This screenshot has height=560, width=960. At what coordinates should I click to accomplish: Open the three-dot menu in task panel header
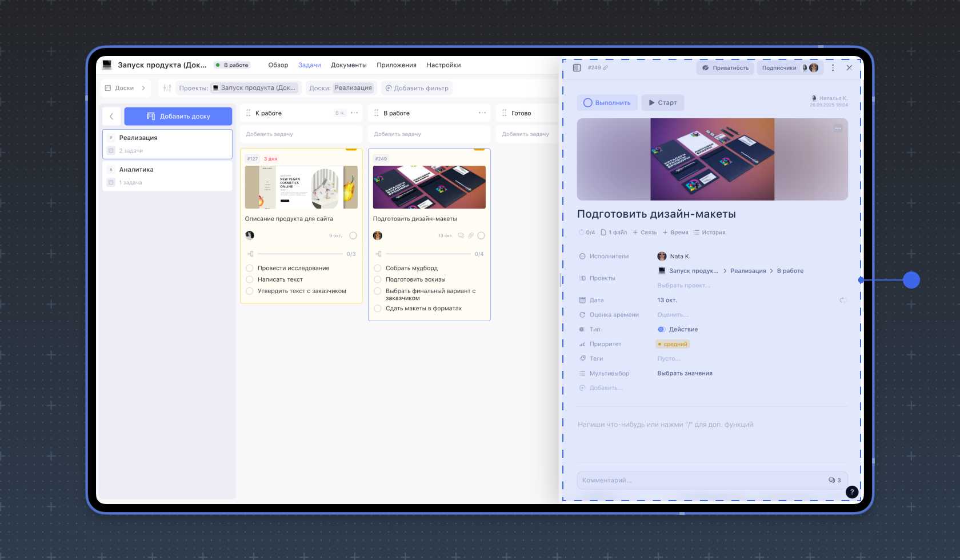(x=833, y=68)
